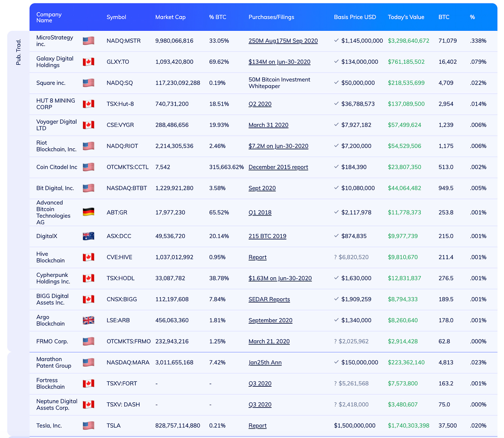Click the German flag beside Advanced Bitcoin Technologies

click(88, 212)
